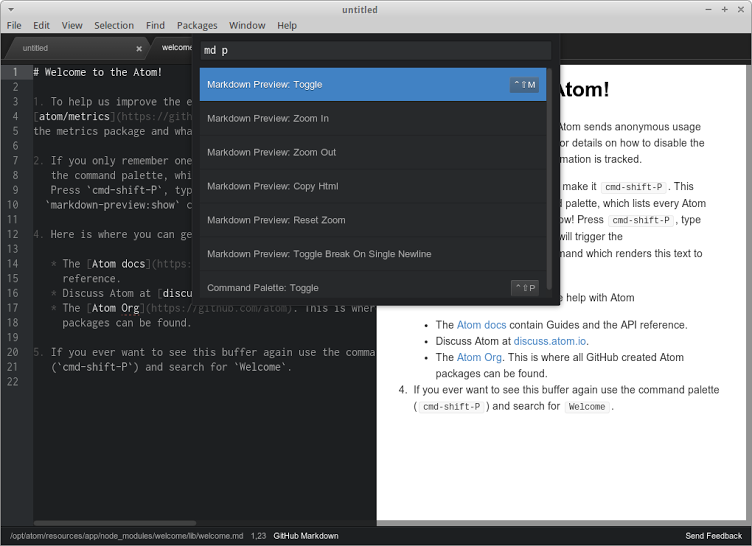Click line number 1 in the gutter
The image size is (752, 546).
tap(15, 72)
